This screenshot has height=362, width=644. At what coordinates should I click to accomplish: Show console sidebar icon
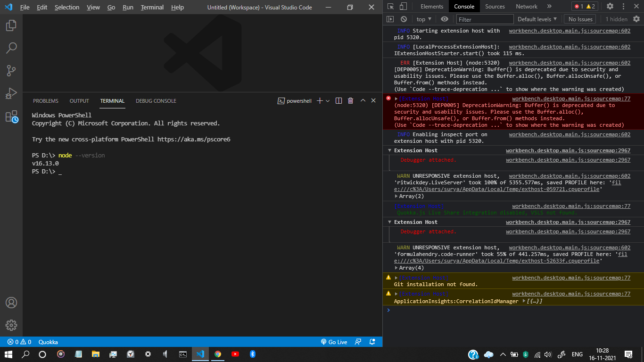click(x=390, y=19)
